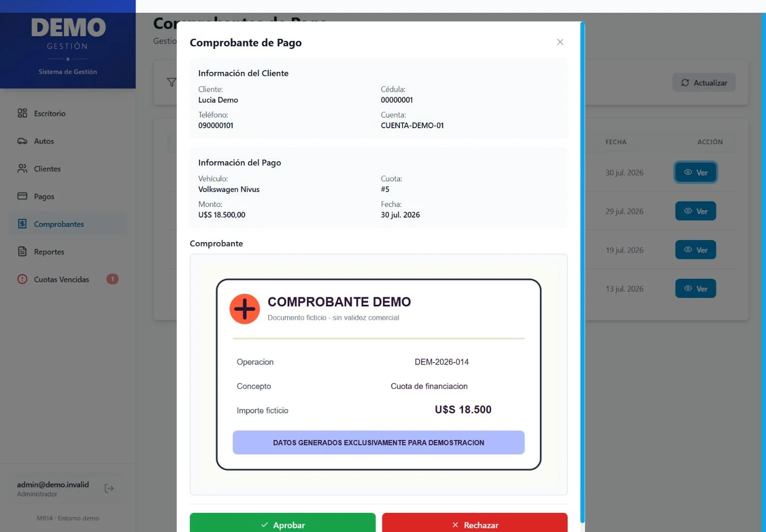This screenshot has height=532, width=766.
Task: Click the filter funnel icon
Action: pyautogui.click(x=171, y=82)
